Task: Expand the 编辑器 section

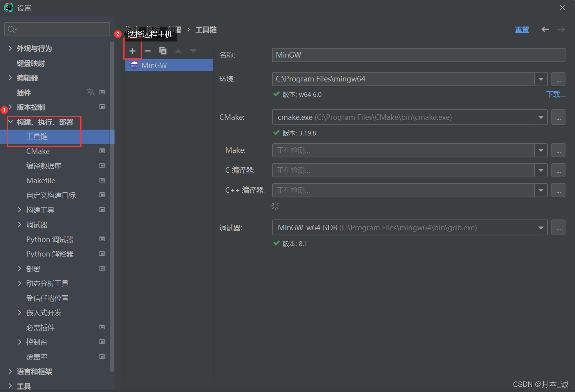Action: pos(10,78)
